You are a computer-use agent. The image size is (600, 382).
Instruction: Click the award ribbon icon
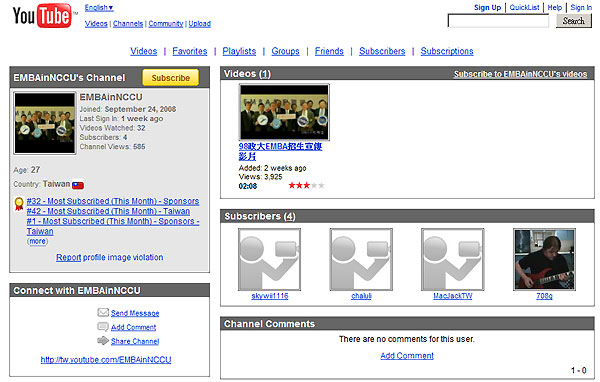[x=19, y=204]
